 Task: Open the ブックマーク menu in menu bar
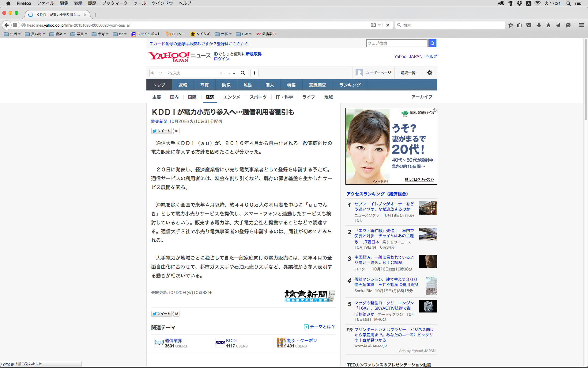pos(115,3)
